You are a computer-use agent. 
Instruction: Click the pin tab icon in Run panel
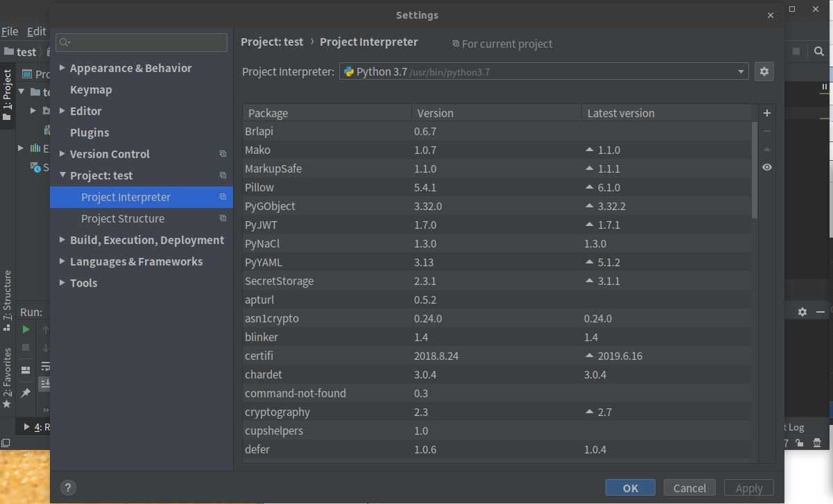tap(26, 392)
